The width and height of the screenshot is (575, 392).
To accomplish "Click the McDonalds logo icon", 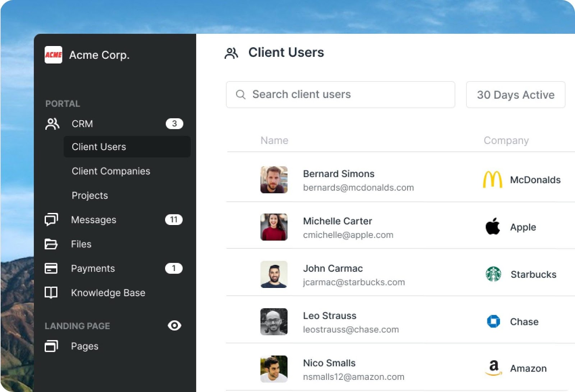I will tap(492, 179).
